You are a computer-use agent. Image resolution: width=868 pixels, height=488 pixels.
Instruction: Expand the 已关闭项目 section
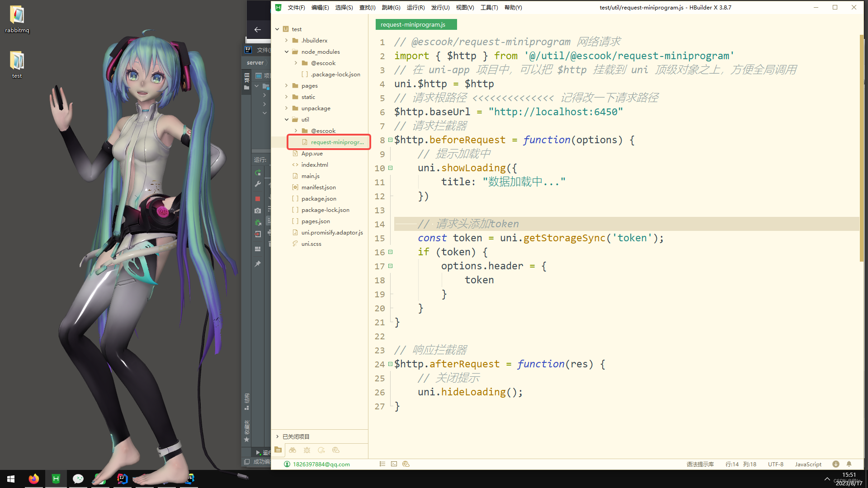278,436
